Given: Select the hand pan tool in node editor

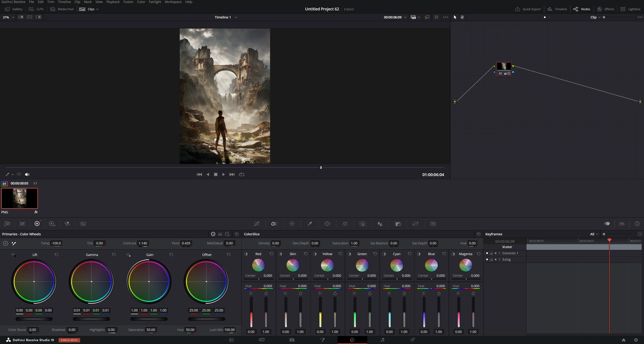Looking at the screenshot, I should [462, 17].
